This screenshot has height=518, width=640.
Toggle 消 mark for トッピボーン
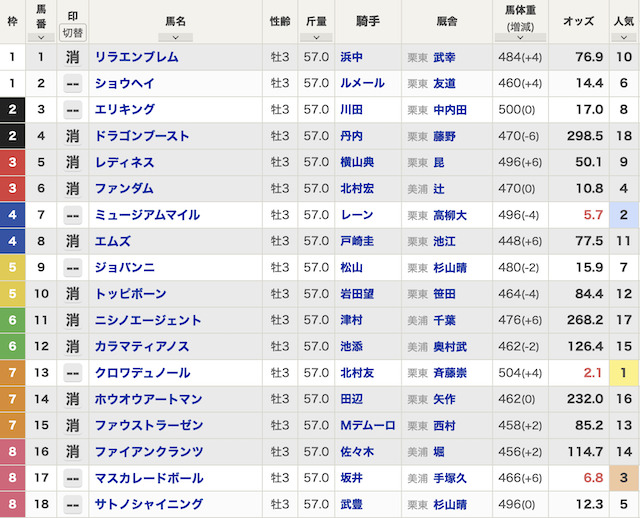tap(73, 294)
